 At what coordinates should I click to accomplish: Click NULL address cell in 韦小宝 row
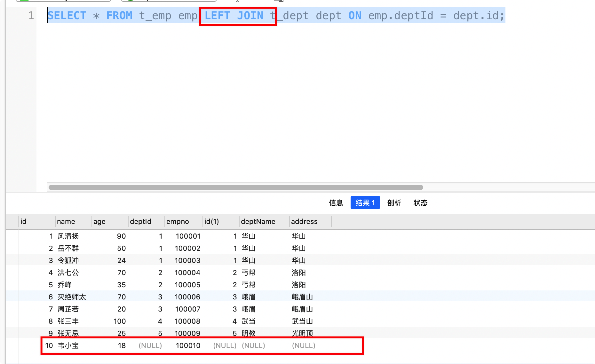coord(304,345)
